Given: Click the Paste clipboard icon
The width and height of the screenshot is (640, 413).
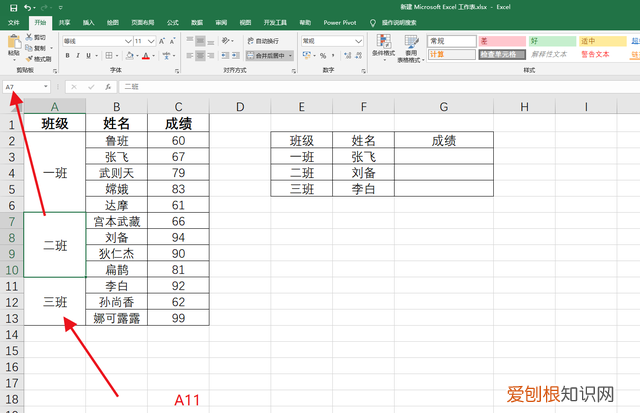Looking at the screenshot, I should click(14, 42).
